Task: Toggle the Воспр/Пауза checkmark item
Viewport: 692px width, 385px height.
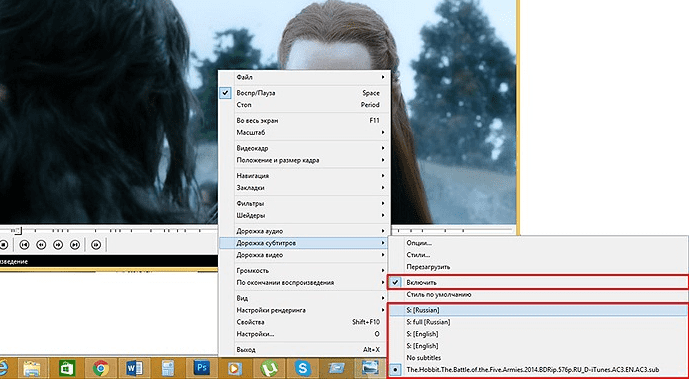Action: click(x=304, y=93)
